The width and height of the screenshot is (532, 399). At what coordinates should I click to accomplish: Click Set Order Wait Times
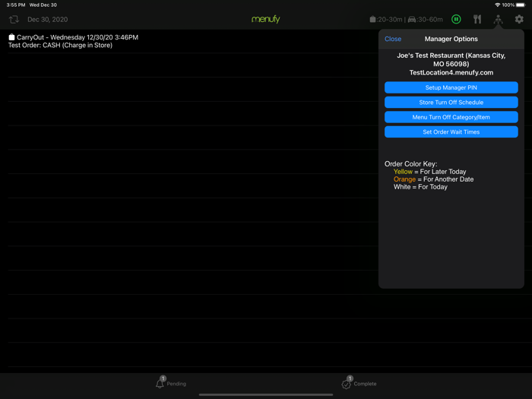[451, 132]
